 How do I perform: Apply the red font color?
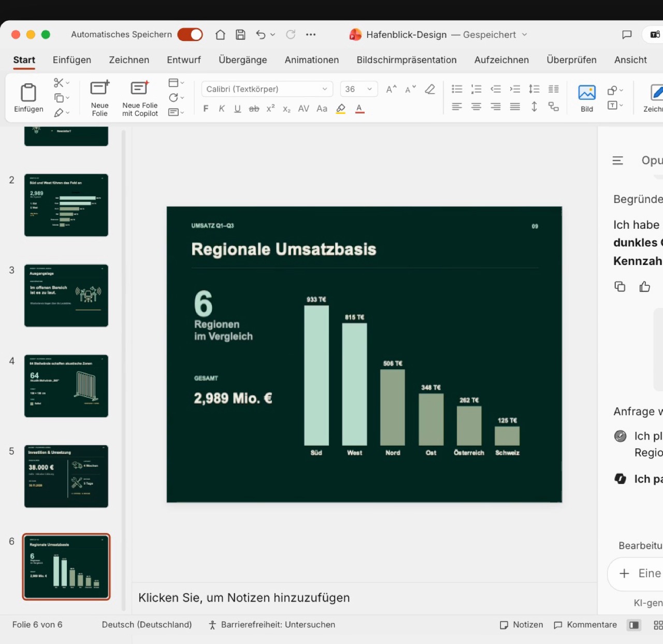click(x=359, y=109)
